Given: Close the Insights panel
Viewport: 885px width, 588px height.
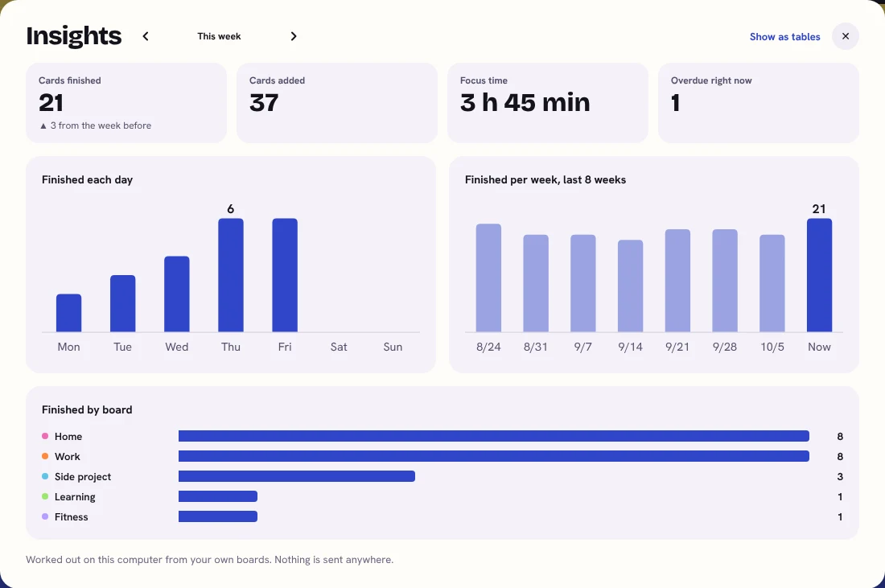Looking at the screenshot, I should pyautogui.click(x=846, y=36).
